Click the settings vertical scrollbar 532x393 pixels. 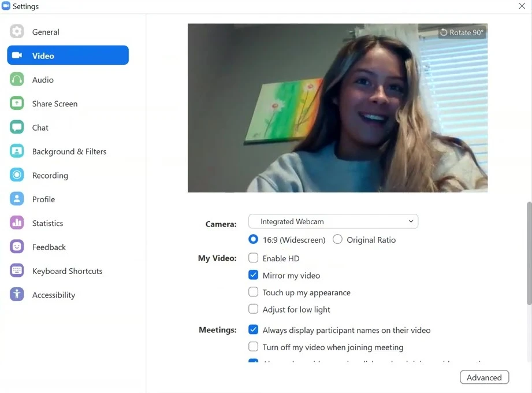coord(529,253)
